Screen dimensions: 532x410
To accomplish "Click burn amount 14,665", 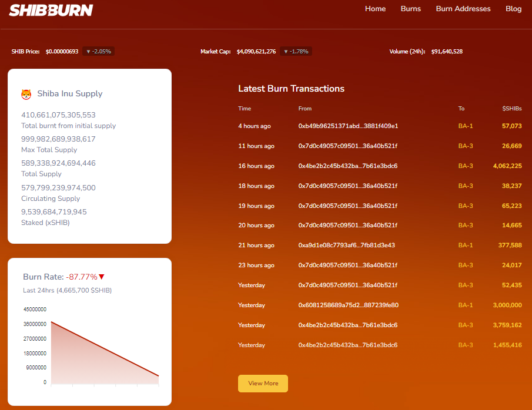I will coord(511,225).
